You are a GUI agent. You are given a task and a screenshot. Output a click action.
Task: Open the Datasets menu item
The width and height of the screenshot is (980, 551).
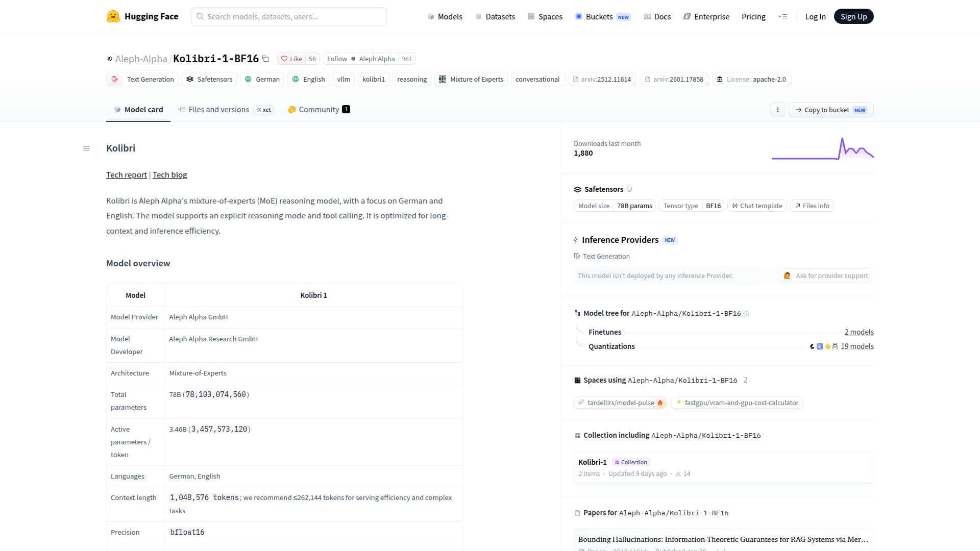click(x=495, y=16)
